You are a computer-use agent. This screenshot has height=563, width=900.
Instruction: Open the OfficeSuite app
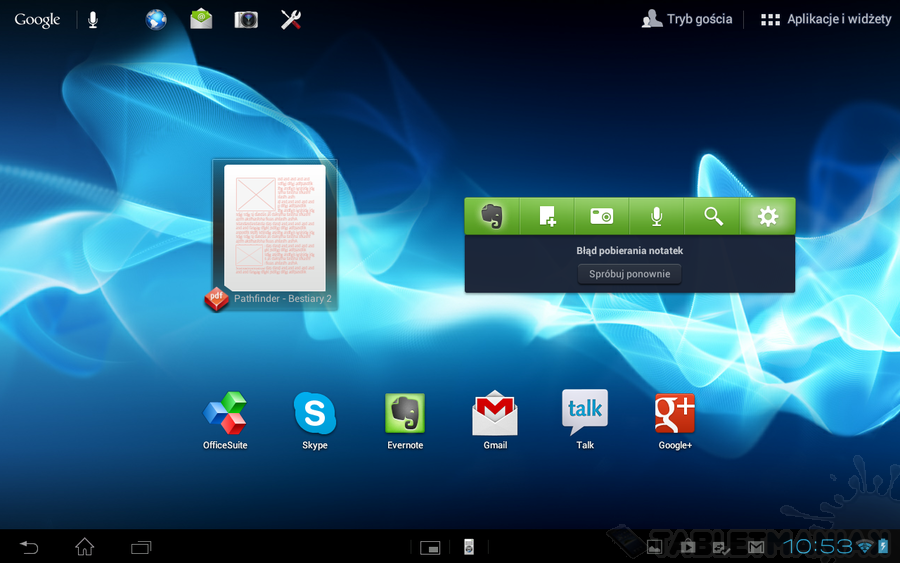click(225, 415)
